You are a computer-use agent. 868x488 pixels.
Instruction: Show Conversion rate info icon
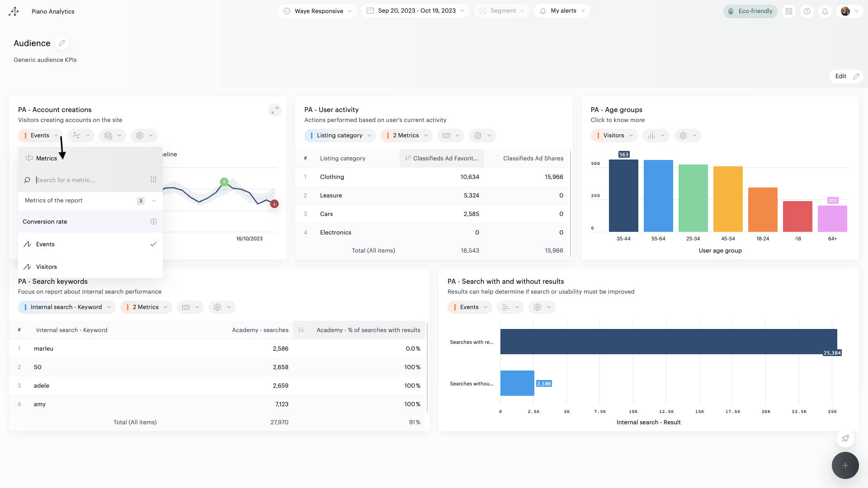(x=153, y=221)
